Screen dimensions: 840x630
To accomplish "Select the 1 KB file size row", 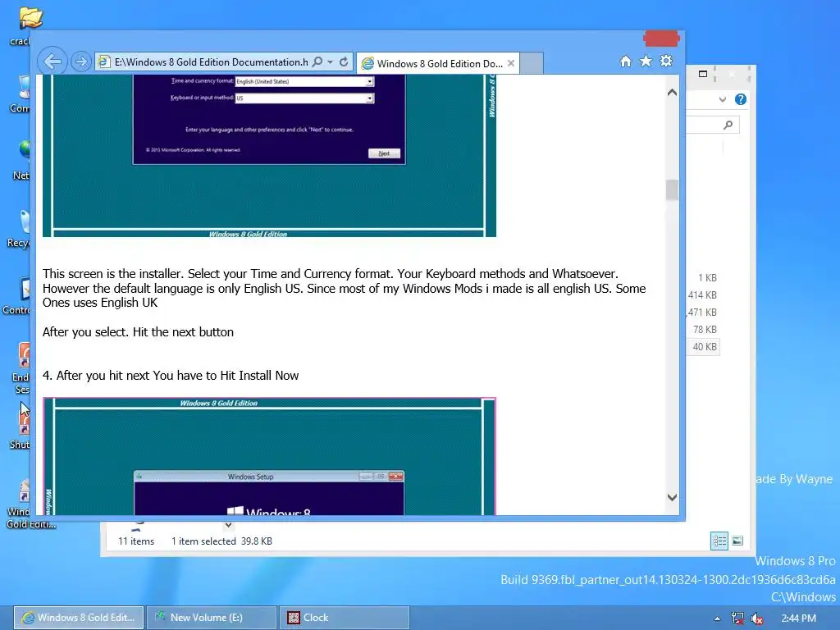I will pyautogui.click(x=707, y=278).
